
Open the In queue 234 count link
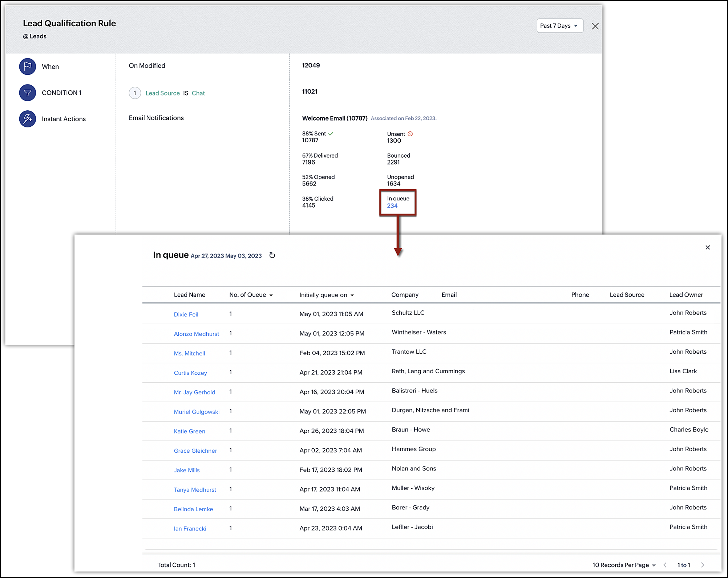click(x=392, y=206)
